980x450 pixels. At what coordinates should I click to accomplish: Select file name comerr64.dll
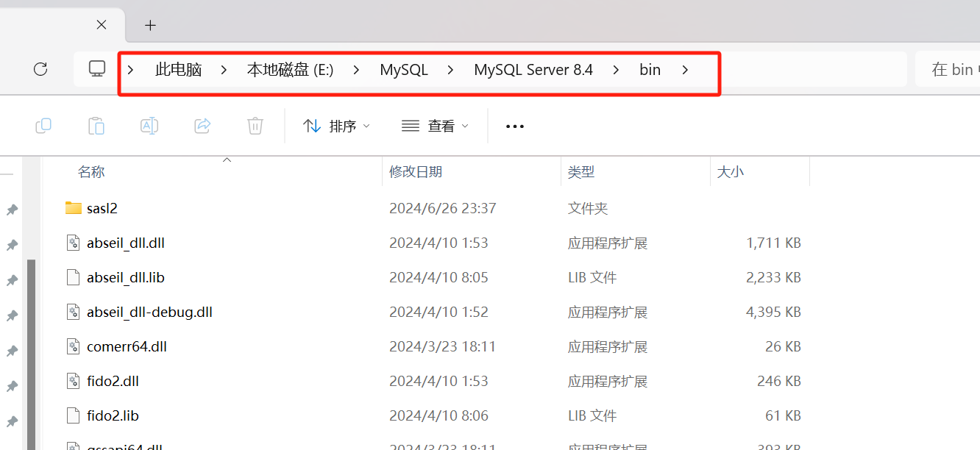pyautogui.click(x=127, y=346)
